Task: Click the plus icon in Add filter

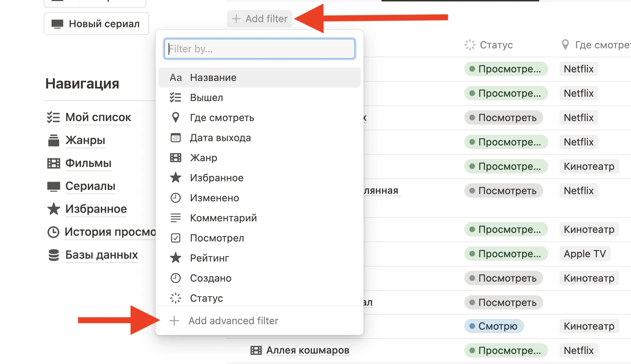Action: point(236,19)
